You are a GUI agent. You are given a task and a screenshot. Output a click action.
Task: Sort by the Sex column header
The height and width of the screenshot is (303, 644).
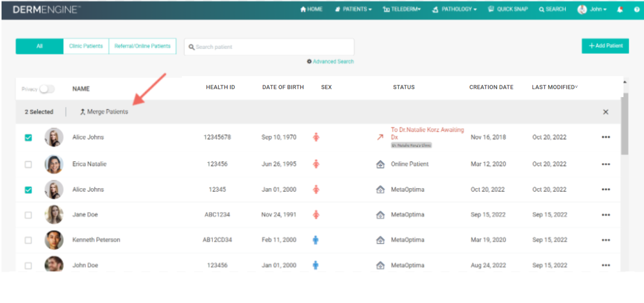(326, 87)
